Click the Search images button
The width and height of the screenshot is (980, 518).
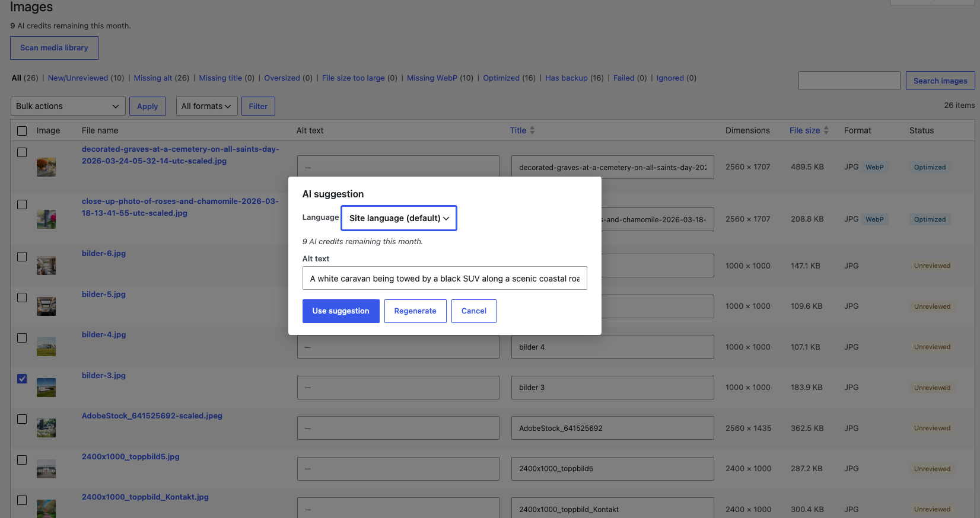point(940,81)
